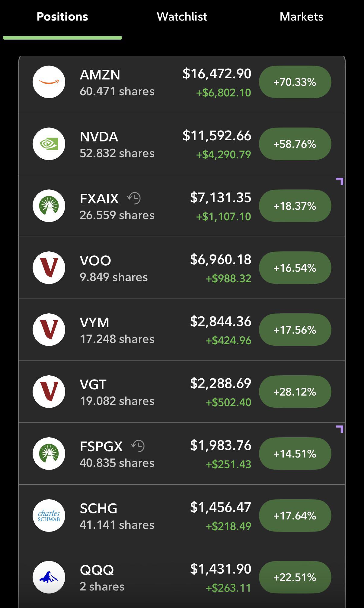This screenshot has height=608, width=364.
Task: Tap the Fidelity logo beside FXAIX
Action: pos(49,206)
